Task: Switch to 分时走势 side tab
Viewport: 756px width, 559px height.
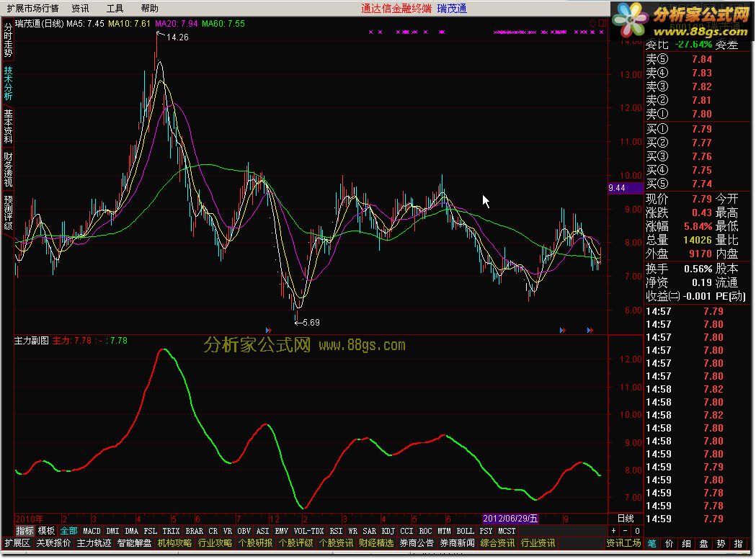Action: tap(8, 40)
